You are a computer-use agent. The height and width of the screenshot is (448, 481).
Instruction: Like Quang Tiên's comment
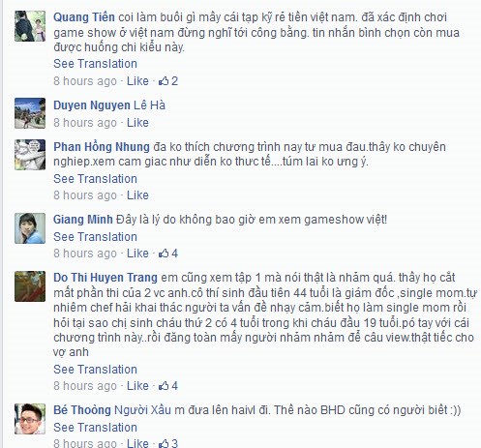coord(137,80)
